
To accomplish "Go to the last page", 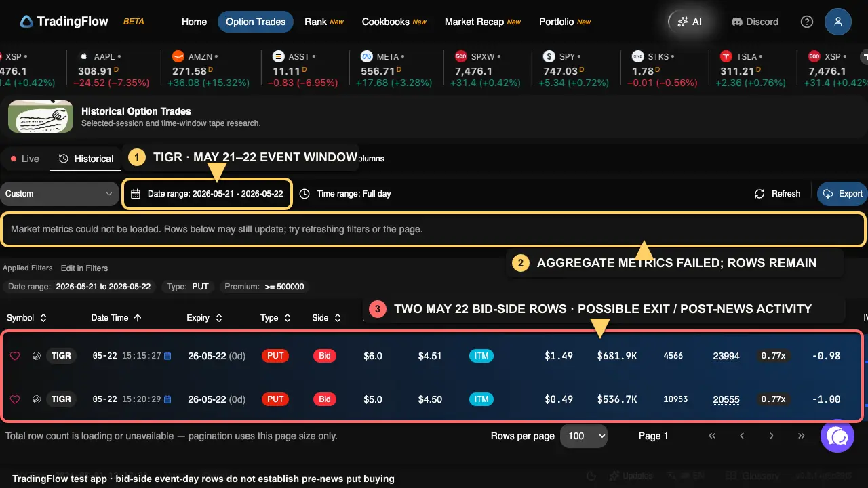I will pos(802,436).
